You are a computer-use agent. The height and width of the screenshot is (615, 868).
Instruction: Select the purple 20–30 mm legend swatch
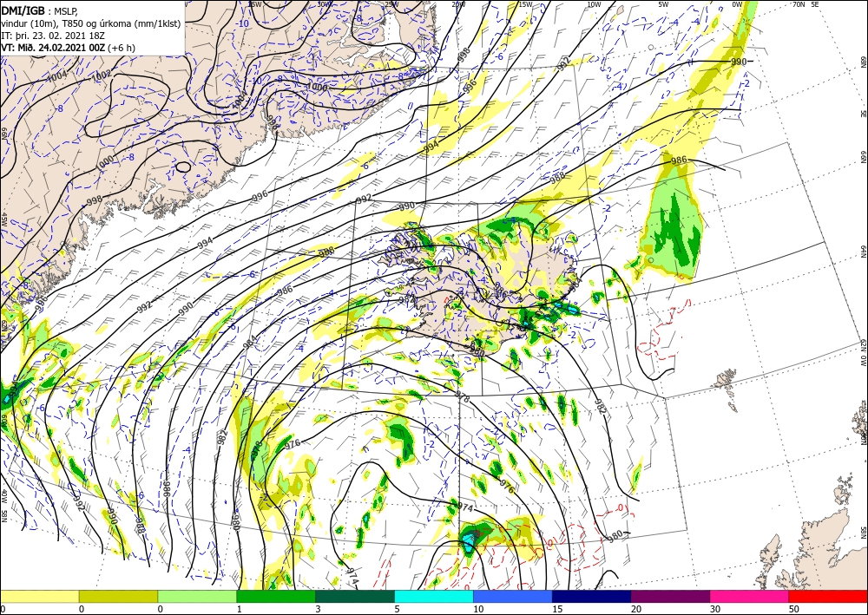click(670, 596)
